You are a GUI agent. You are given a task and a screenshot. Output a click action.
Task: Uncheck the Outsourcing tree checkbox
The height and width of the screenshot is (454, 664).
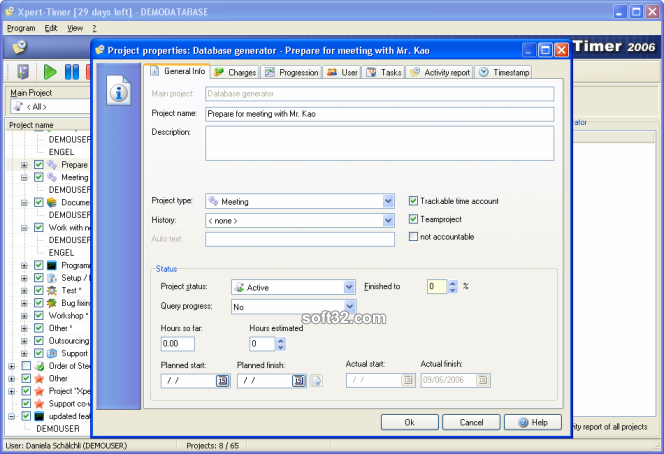coord(39,340)
